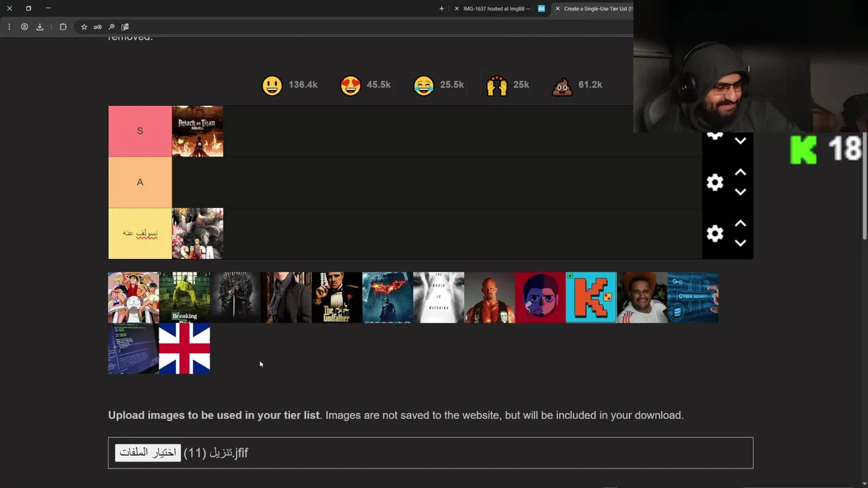The height and width of the screenshot is (488, 868).
Task: Select the smiling man in white shirt thumbnail
Action: coord(642,298)
